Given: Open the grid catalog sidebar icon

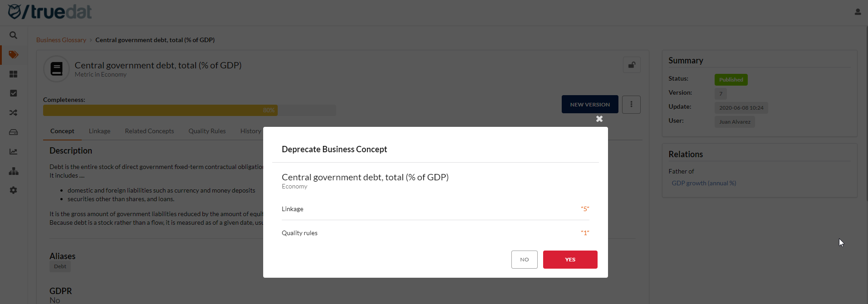Looking at the screenshot, I should pos(13,74).
